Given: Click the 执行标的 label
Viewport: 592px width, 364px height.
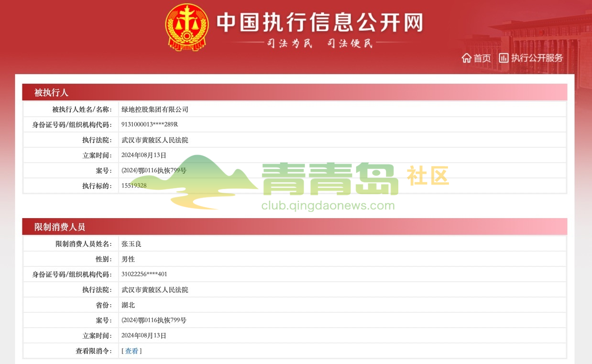Looking at the screenshot, I should [97, 186].
